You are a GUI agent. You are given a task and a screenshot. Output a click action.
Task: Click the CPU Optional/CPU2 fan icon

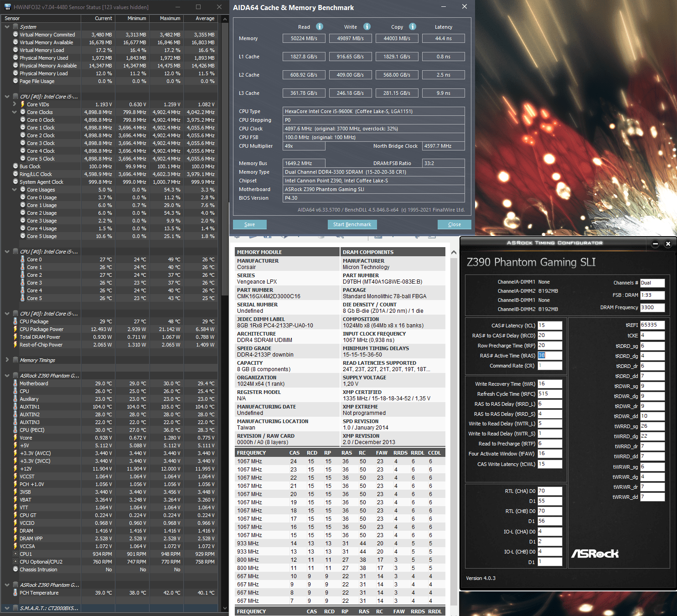pyautogui.click(x=16, y=562)
